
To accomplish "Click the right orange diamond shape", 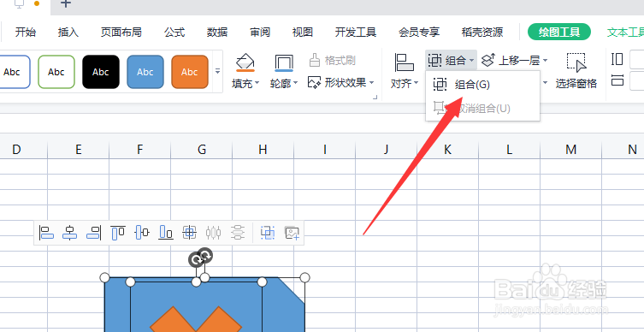I will [219, 321].
